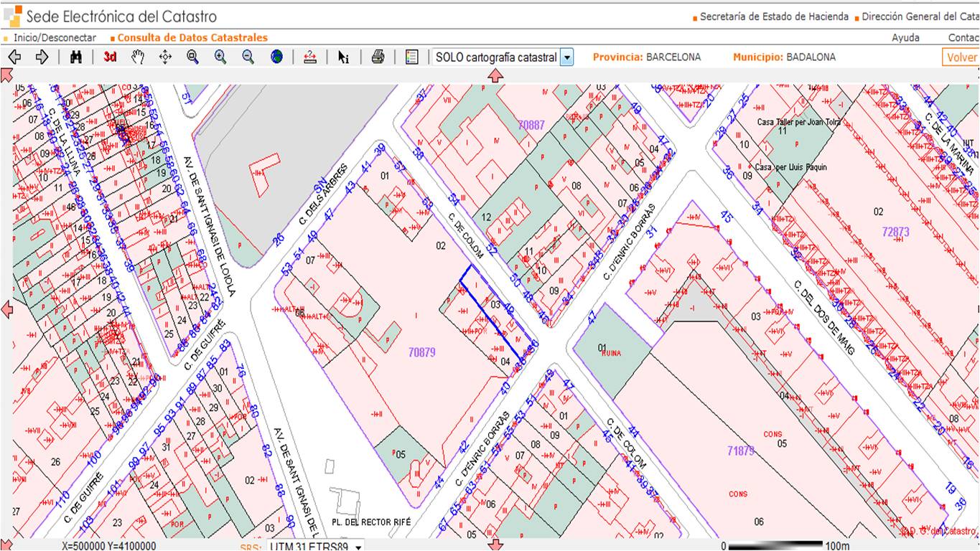Open the Ayuda link
This screenshot has width=980, height=551.
(x=905, y=38)
